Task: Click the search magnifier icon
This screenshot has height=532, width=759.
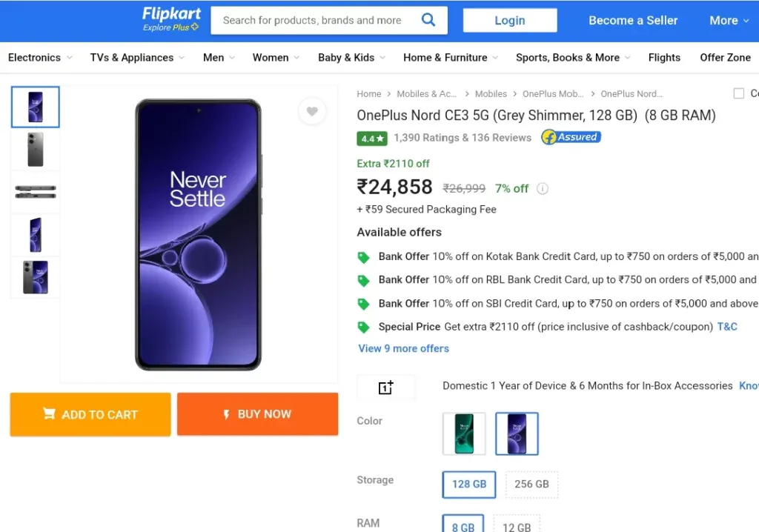Action: click(x=428, y=20)
